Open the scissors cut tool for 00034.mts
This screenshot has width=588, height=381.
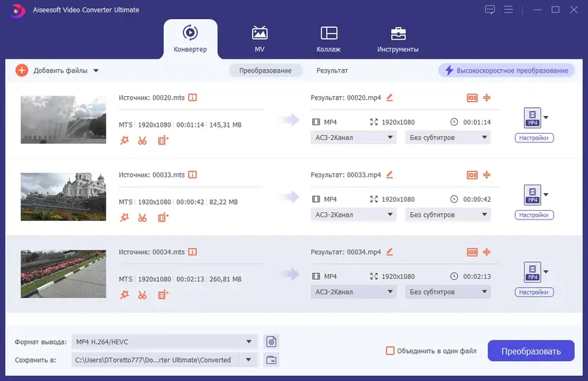click(x=142, y=295)
